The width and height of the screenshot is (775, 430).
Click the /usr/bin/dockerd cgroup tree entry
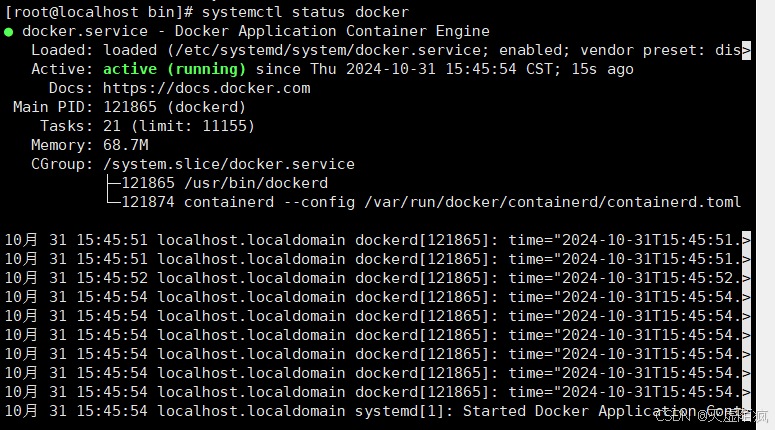pyautogui.click(x=225, y=183)
